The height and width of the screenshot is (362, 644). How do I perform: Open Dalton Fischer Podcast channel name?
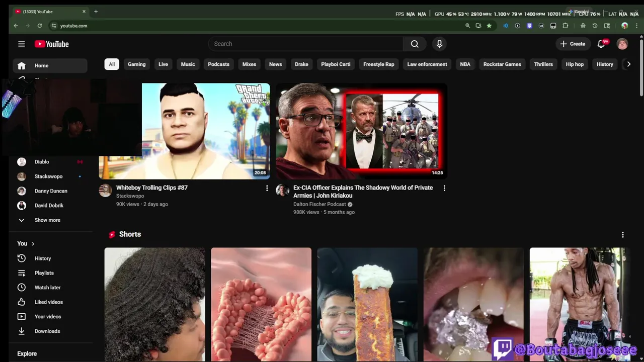319,204
